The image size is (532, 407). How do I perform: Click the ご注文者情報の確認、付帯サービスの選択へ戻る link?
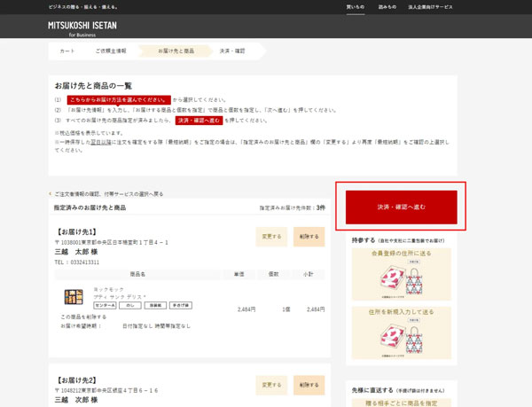pyautogui.click(x=109, y=193)
